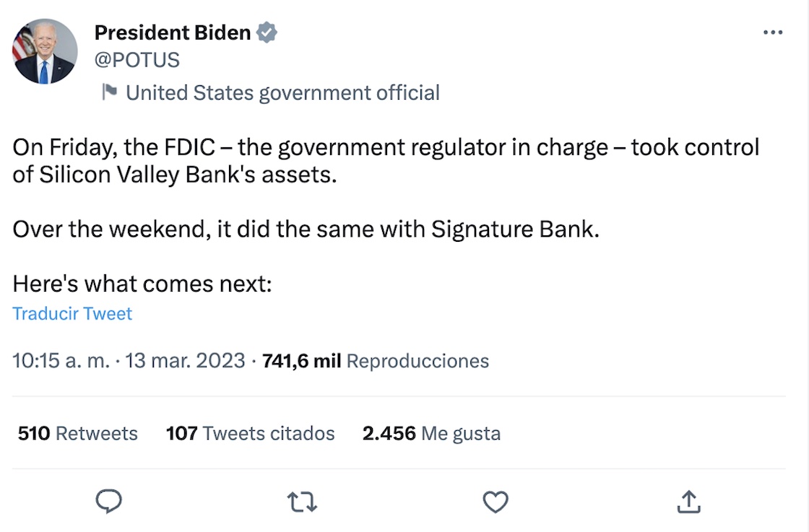Viewport: 809px width, 532px height.
Task: Click the President Biden display name
Action: tap(173, 32)
